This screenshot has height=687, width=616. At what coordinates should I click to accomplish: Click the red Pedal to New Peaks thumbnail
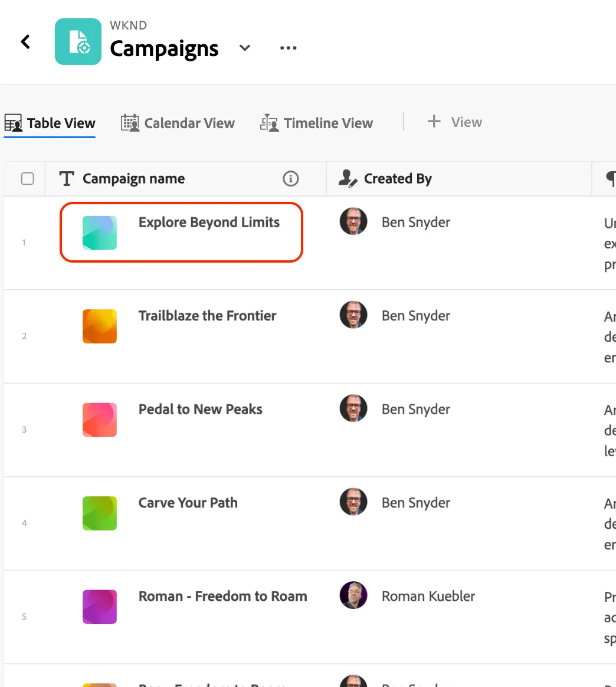[x=100, y=420]
